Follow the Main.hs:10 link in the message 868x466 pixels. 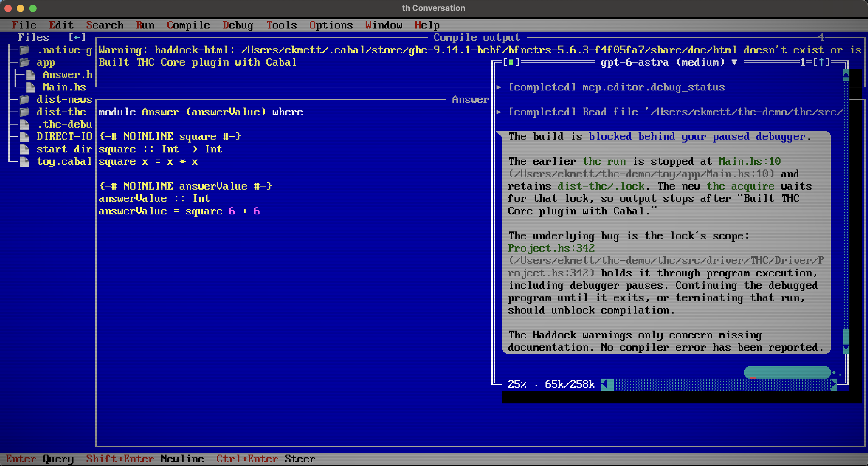(x=750, y=161)
